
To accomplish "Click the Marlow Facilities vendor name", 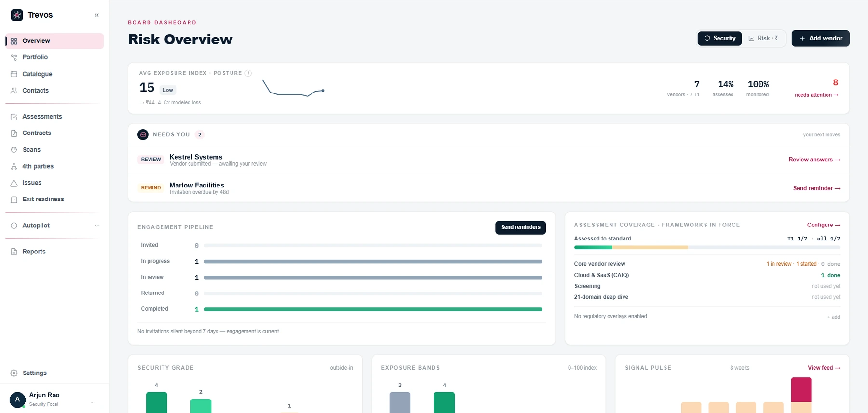I will pyautogui.click(x=197, y=185).
